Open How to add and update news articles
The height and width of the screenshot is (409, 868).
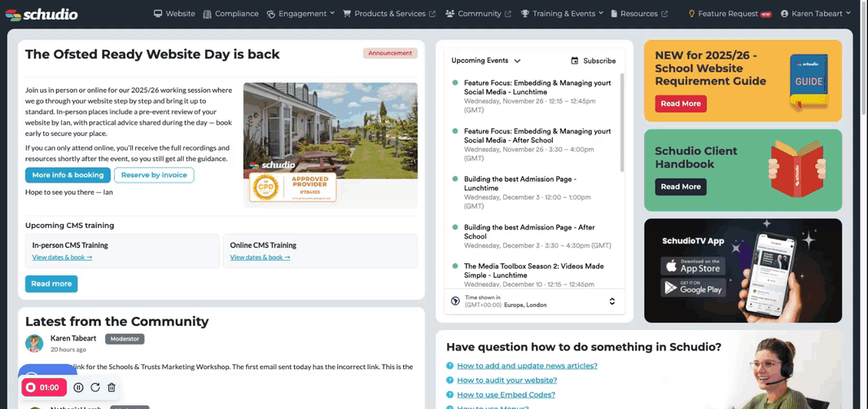[527, 366]
